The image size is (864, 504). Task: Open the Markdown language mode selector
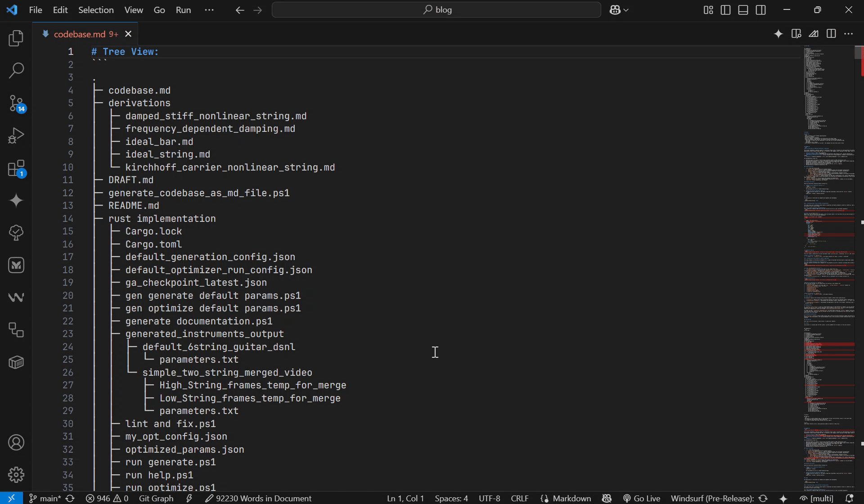click(571, 498)
